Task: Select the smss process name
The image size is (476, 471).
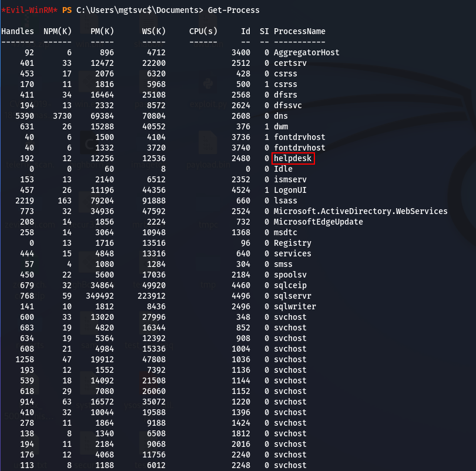Action: point(283,264)
